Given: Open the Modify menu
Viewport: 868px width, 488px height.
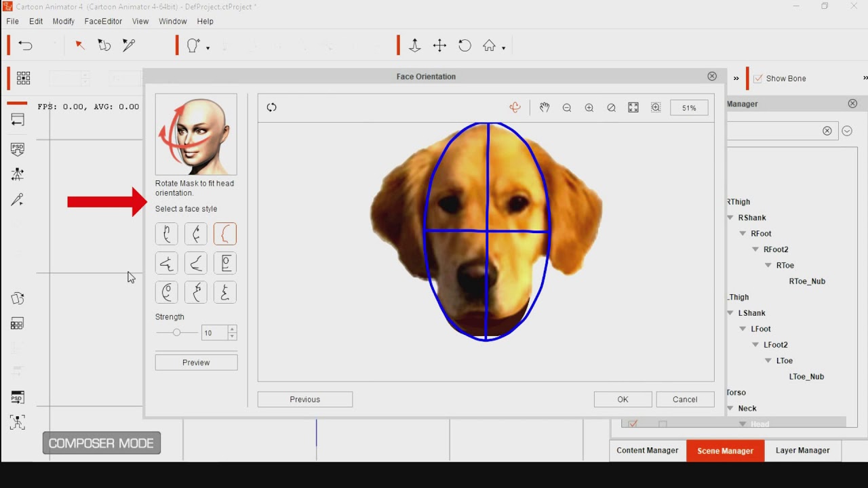Looking at the screenshot, I should pyautogui.click(x=64, y=21).
